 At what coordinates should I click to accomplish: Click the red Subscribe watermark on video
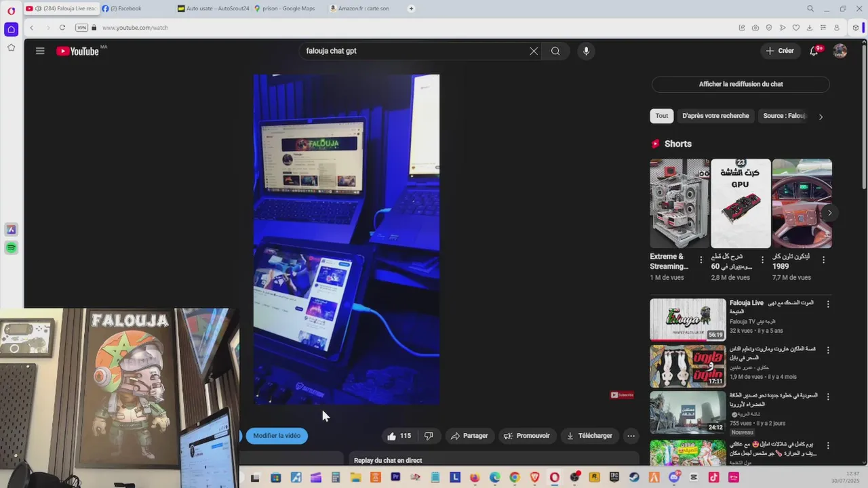[622, 395]
